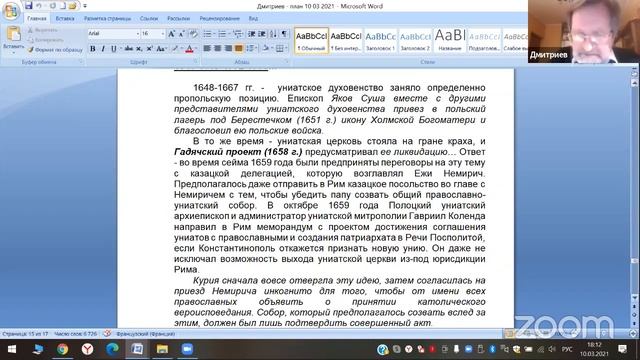
Task: Align text left
Action: [207, 49]
